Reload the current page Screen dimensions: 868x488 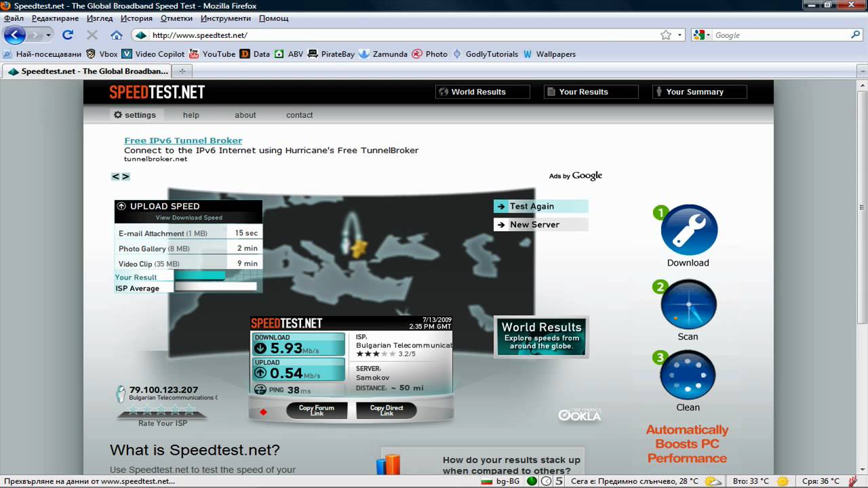coord(68,35)
